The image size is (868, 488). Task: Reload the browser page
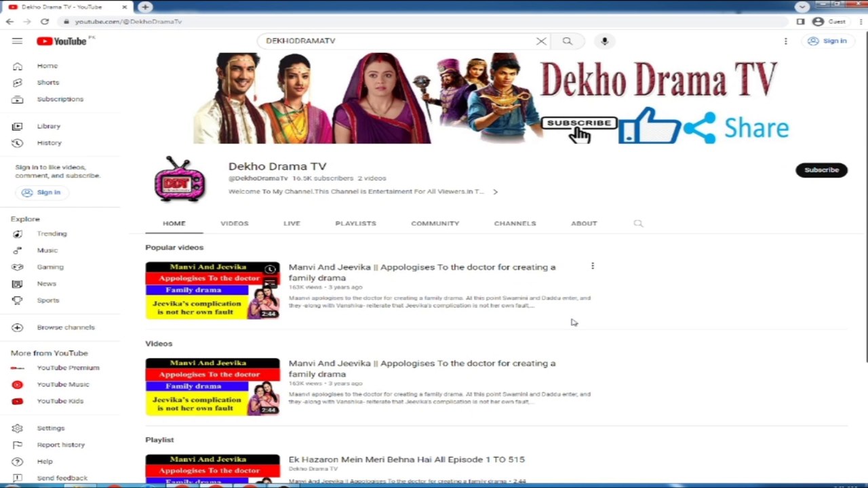[x=45, y=22]
